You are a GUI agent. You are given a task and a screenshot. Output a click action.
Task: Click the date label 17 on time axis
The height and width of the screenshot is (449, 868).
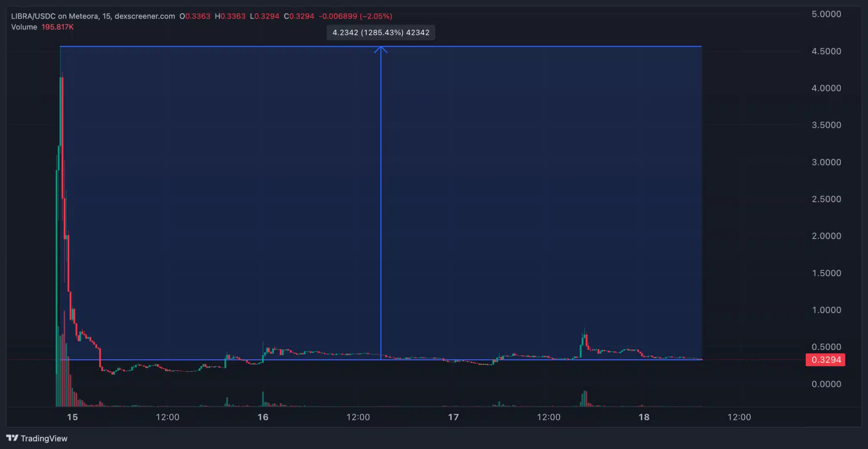click(x=453, y=417)
